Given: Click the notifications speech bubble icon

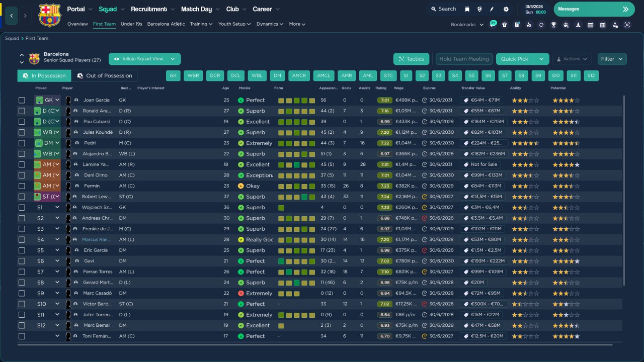Looking at the screenshot, I should coord(493,24).
